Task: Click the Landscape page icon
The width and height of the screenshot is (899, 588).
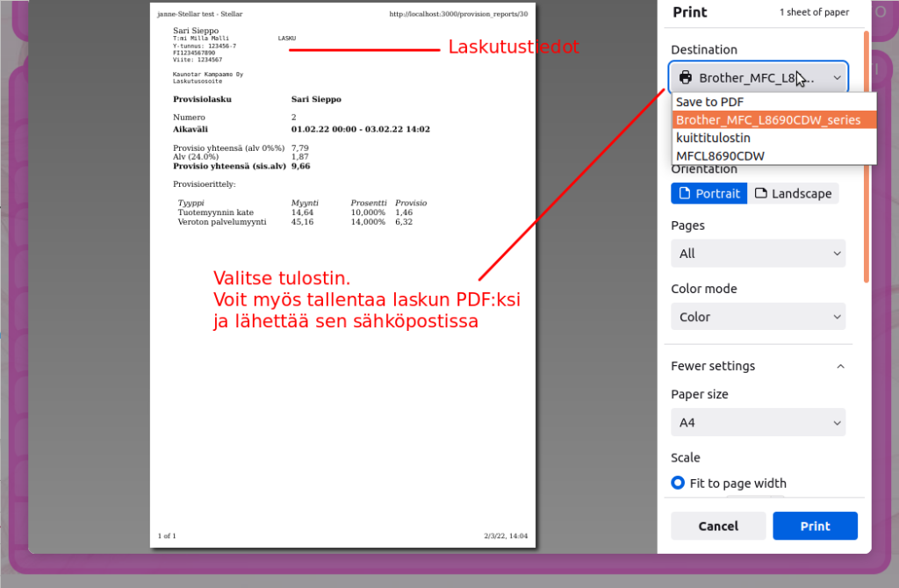Action: tap(760, 193)
